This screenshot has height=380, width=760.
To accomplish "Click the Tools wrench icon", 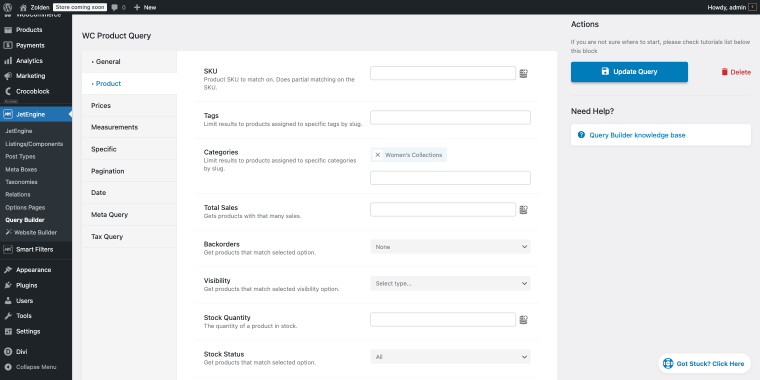I will tap(8, 316).
